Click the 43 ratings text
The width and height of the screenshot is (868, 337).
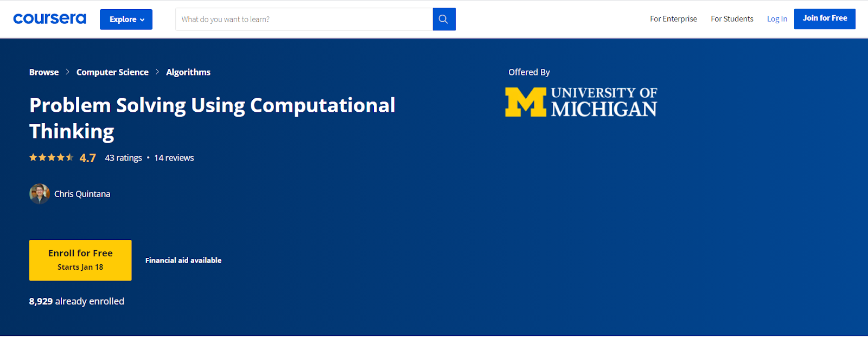123,158
